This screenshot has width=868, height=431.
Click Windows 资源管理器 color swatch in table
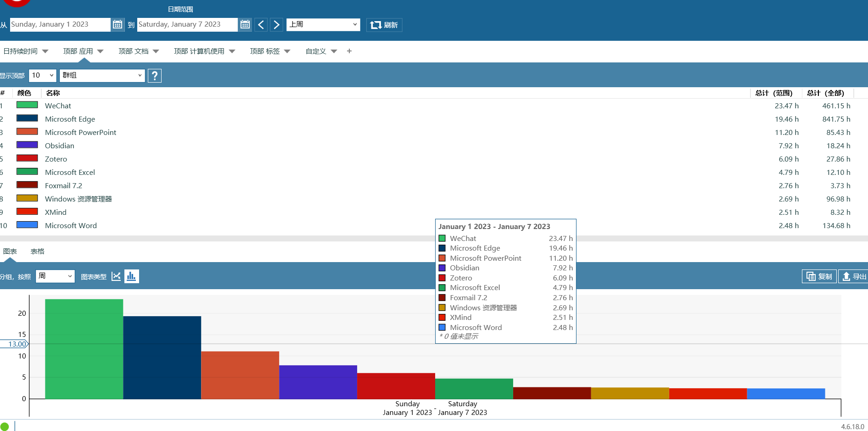coord(27,198)
